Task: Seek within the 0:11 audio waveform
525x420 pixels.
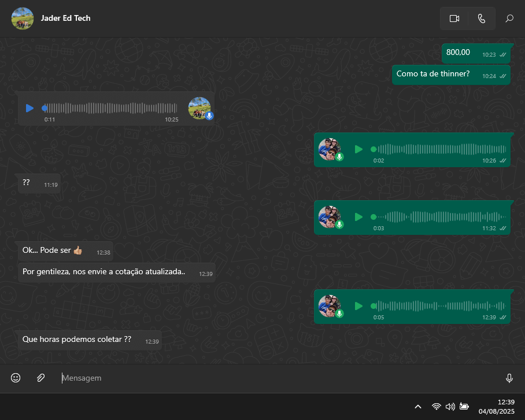Action: tap(110, 108)
